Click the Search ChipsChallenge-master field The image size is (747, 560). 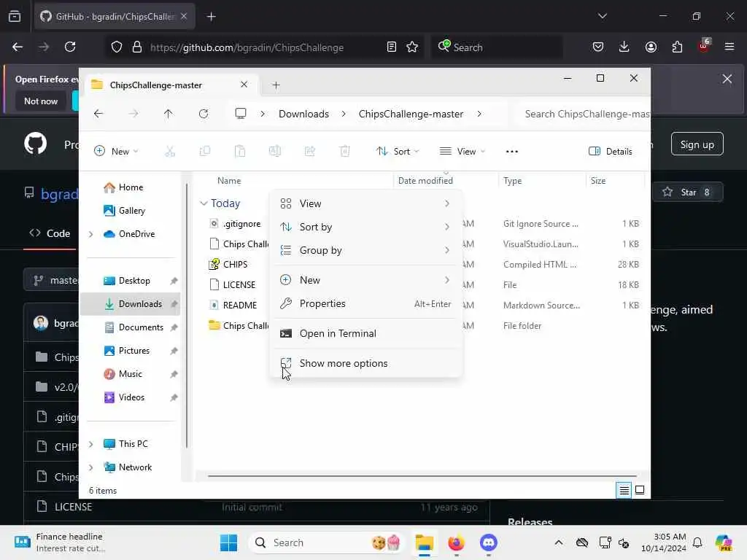[x=583, y=114]
